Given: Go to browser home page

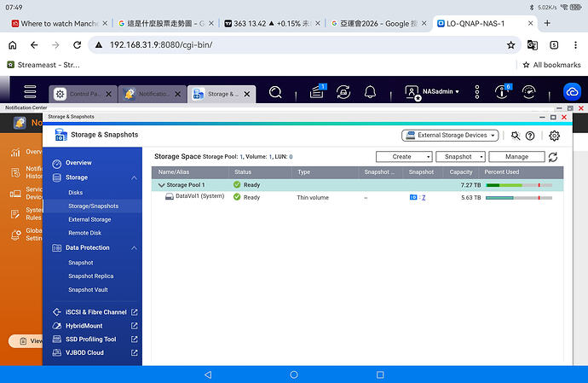Looking at the screenshot, I should (13, 45).
